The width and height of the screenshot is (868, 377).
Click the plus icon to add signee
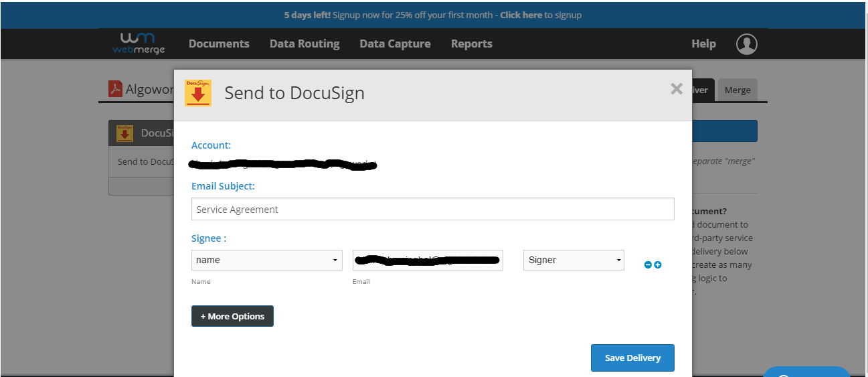click(x=658, y=265)
